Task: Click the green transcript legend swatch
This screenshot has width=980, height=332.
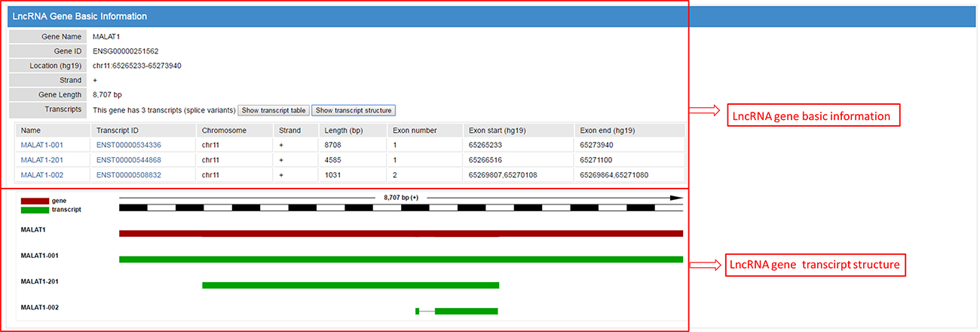Action: [x=35, y=210]
